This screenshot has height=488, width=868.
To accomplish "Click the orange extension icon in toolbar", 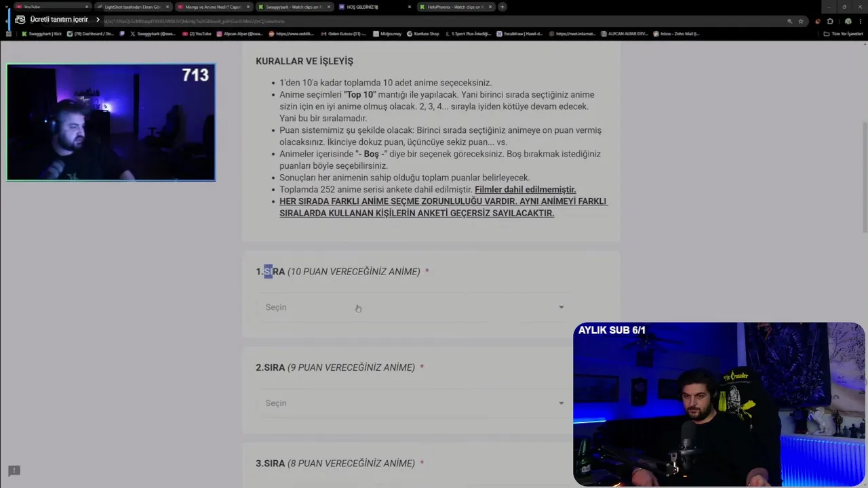I will click(818, 21).
